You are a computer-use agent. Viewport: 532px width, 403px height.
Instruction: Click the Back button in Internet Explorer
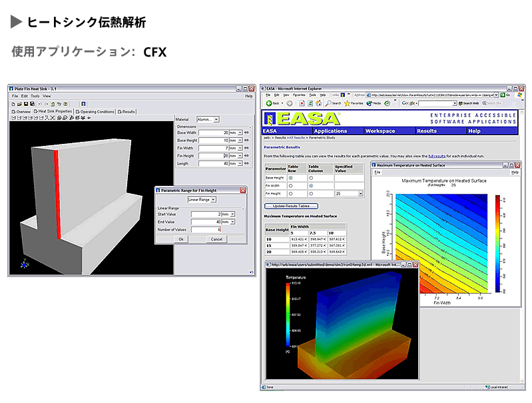coord(273,103)
